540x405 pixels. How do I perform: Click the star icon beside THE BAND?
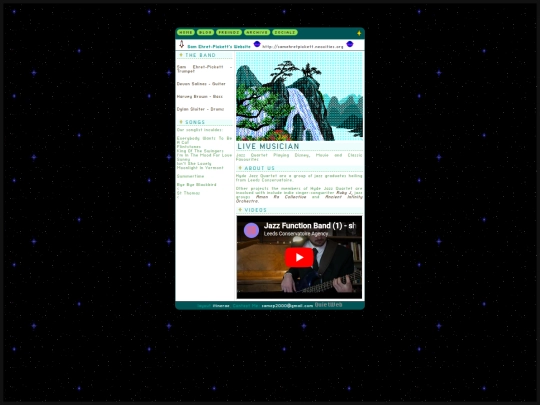(x=181, y=55)
